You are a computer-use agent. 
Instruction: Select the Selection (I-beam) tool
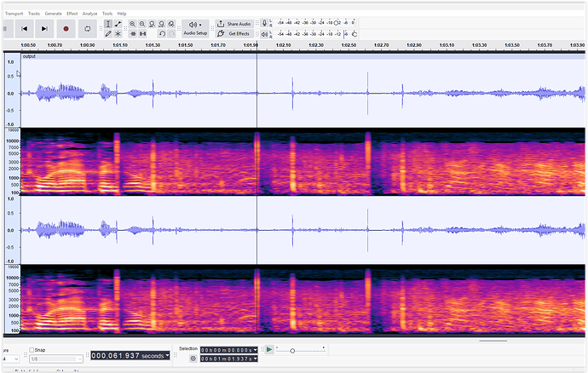coord(107,23)
